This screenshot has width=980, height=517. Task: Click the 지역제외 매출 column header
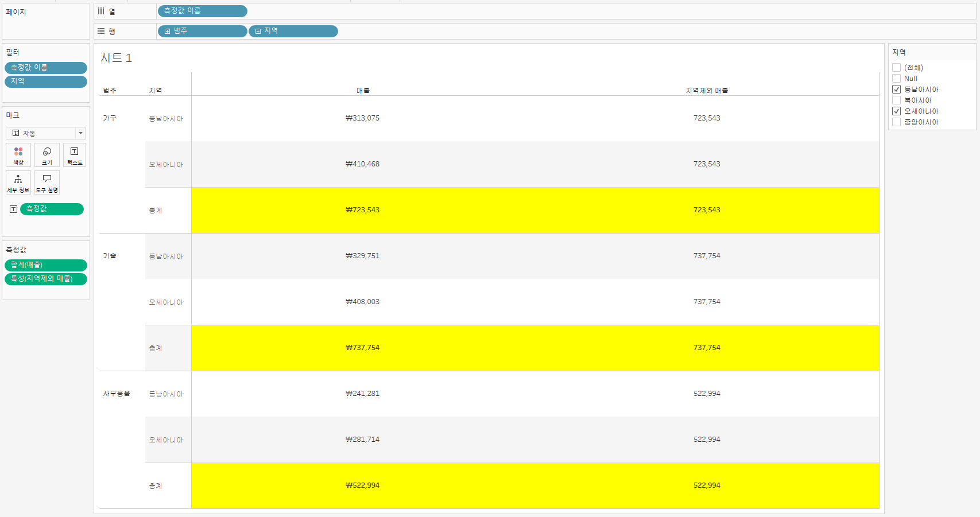tap(707, 91)
